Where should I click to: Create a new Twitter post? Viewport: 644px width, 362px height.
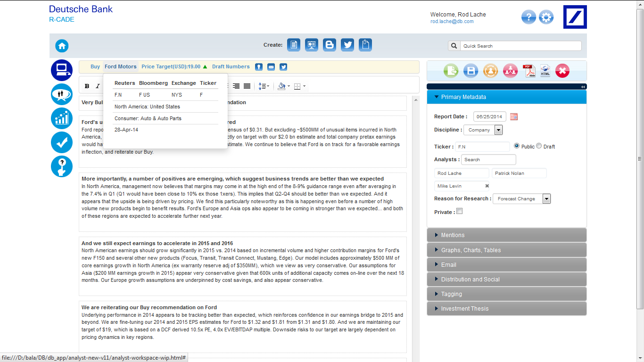click(x=347, y=45)
